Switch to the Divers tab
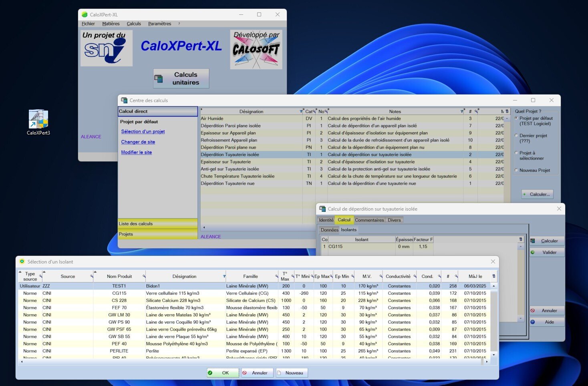 pyautogui.click(x=394, y=220)
